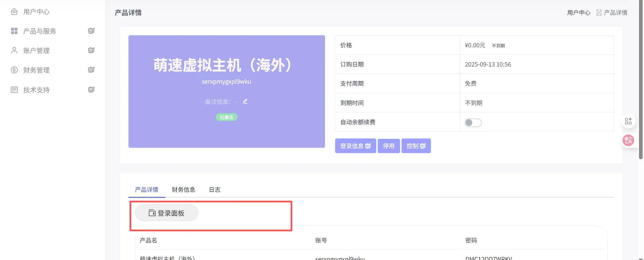Click the home icon beside 用户中心
The height and width of the screenshot is (260, 644).
(x=14, y=12)
